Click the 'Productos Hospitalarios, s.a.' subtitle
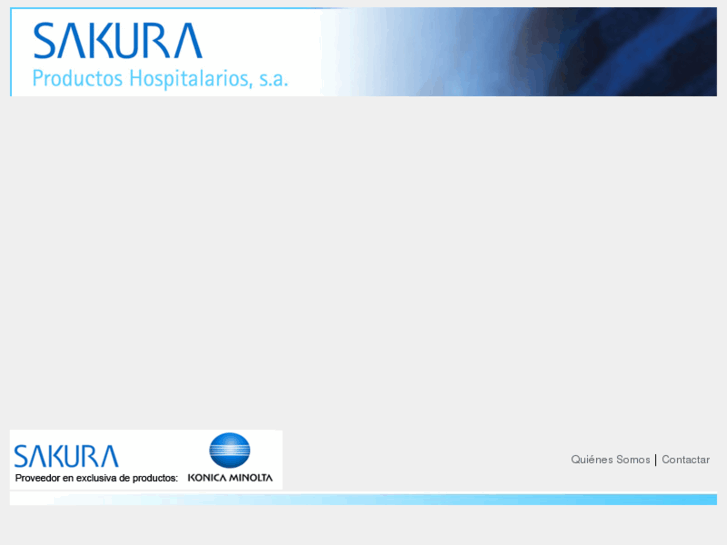 tap(160, 78)
